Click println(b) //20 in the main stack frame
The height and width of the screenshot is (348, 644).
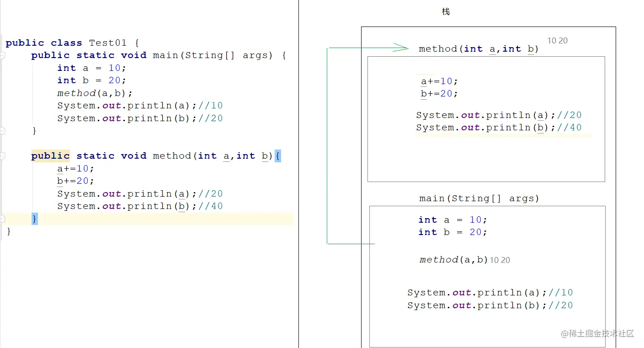click(490, 305)
